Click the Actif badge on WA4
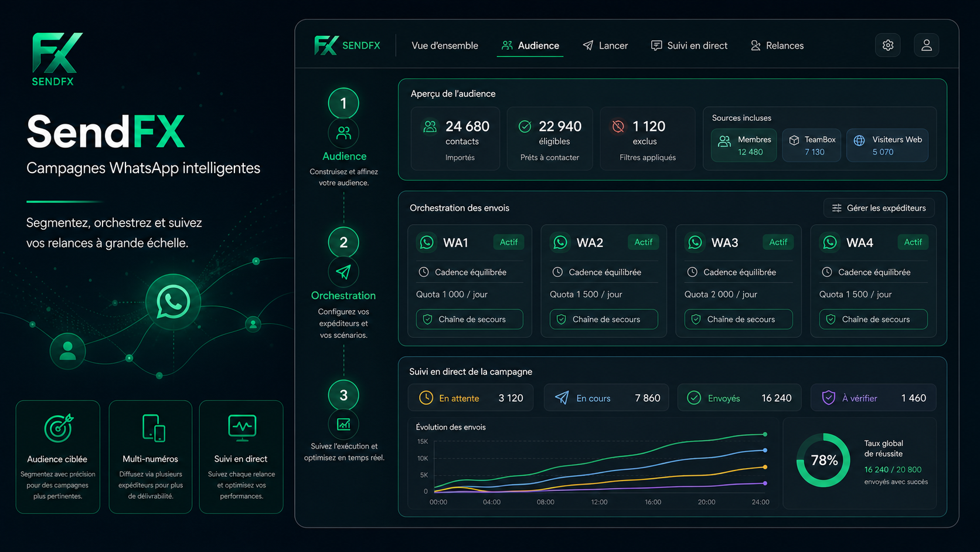Screen dimensions: 980x552 click(x=913, y=242)
